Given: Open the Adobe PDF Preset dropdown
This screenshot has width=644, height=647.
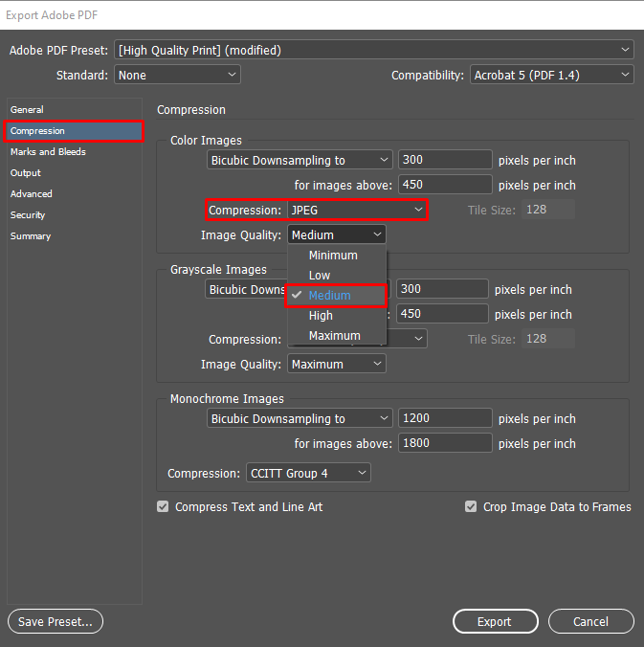Looking at the screenshot, I should point(374,50).
